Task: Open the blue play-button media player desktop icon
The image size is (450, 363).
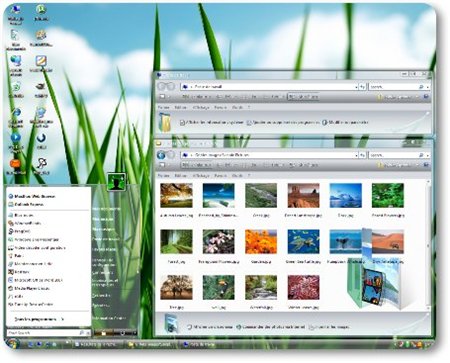Action: pos(15,137)
